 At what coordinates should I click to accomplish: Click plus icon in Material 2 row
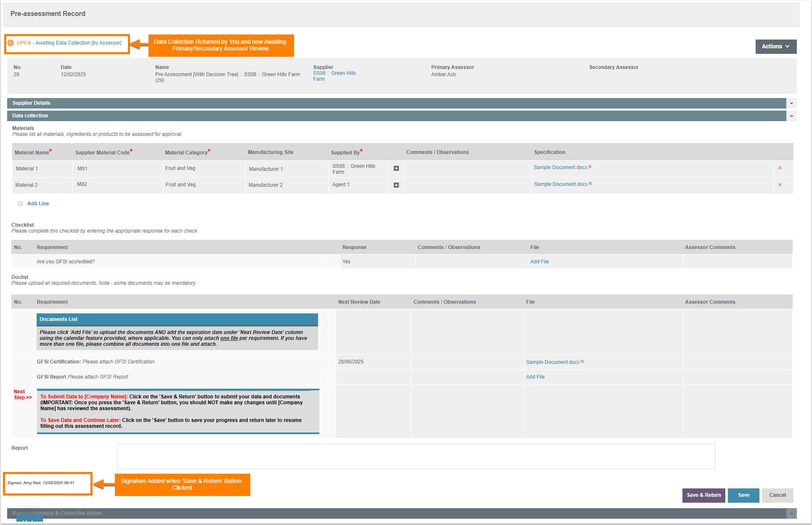pos(396,185)
